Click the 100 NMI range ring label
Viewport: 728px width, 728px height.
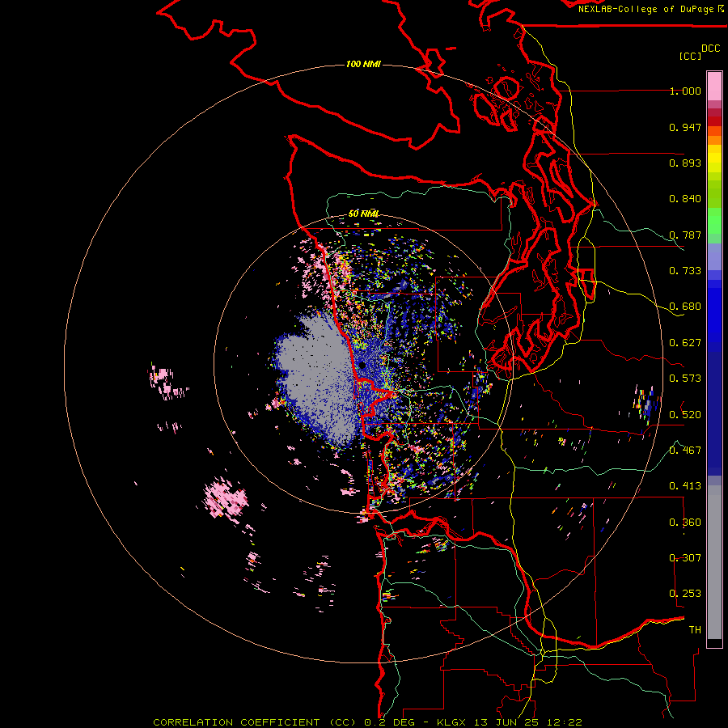point(363,64)
